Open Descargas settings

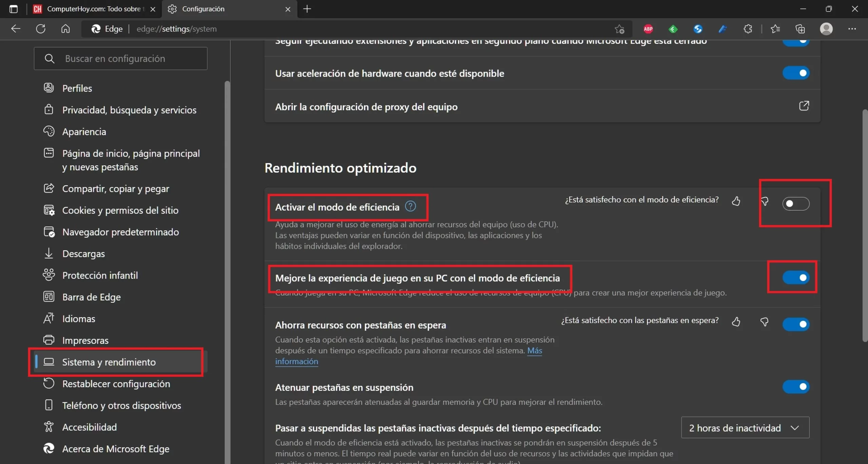click(x=120, y=254)
